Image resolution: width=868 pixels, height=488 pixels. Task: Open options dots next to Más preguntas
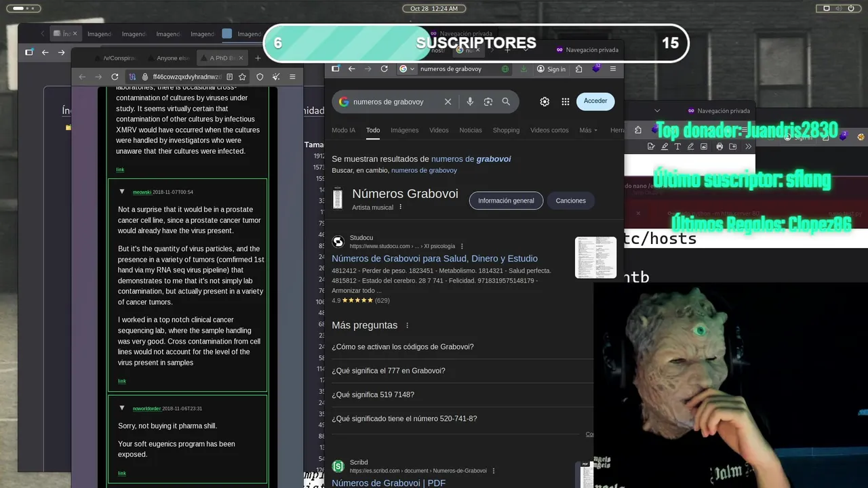coord(407,325)
